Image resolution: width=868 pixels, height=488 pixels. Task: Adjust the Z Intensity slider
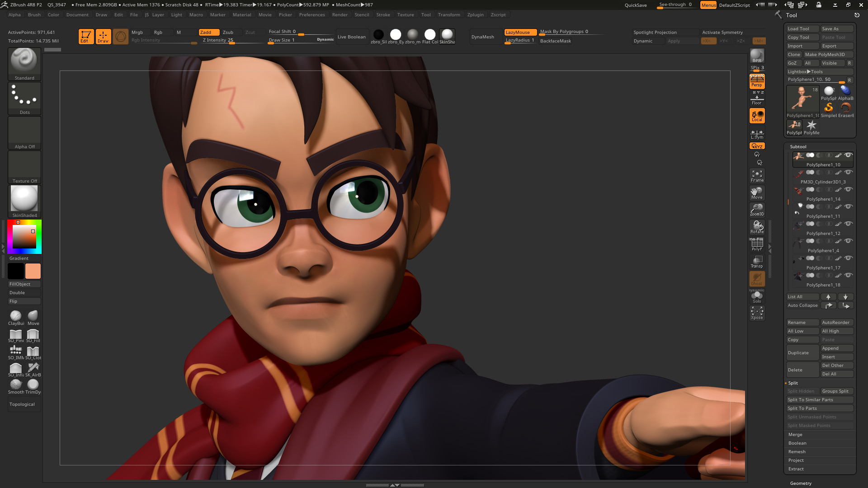coord(232,40)
